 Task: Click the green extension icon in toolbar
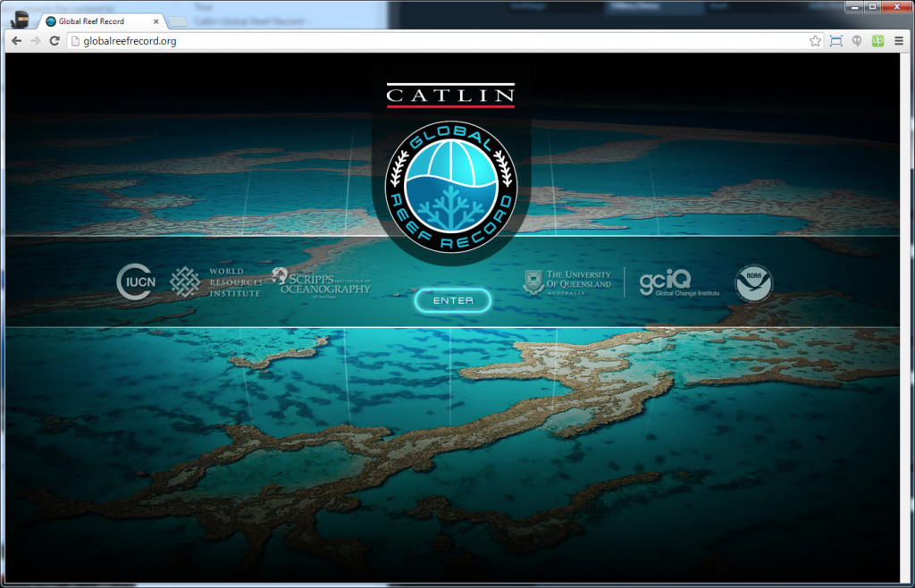(x=877, y=41)
